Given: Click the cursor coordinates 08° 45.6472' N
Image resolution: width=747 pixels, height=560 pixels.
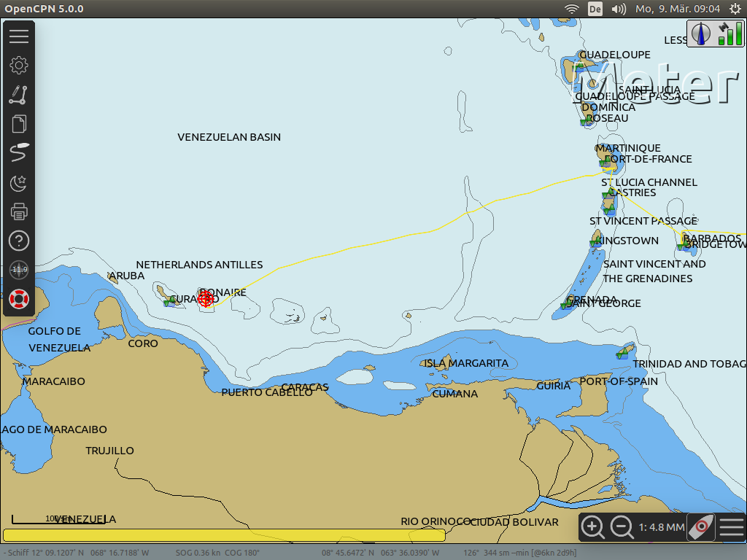Looking at the screenshot, I should 380,553.
